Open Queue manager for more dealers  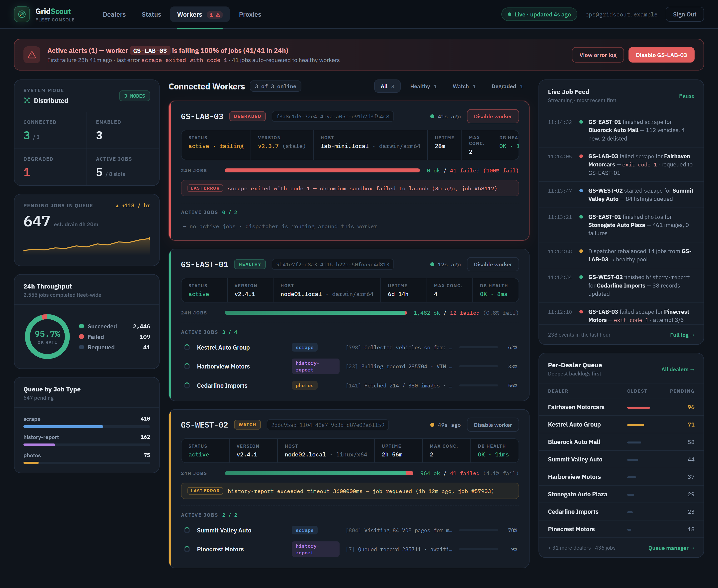click(x=671, y=548)
